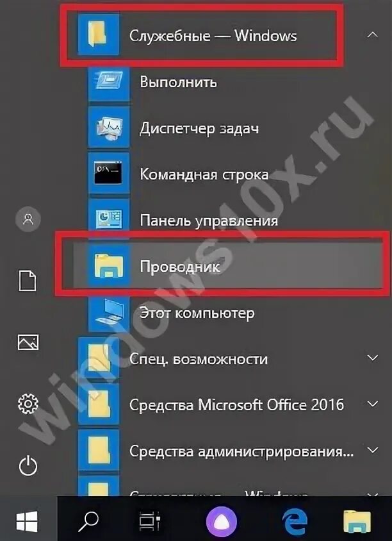Expand Средства Microsoft Office 2016 chevron
This screenshot has width=392, height=541.
coord(373,403)
